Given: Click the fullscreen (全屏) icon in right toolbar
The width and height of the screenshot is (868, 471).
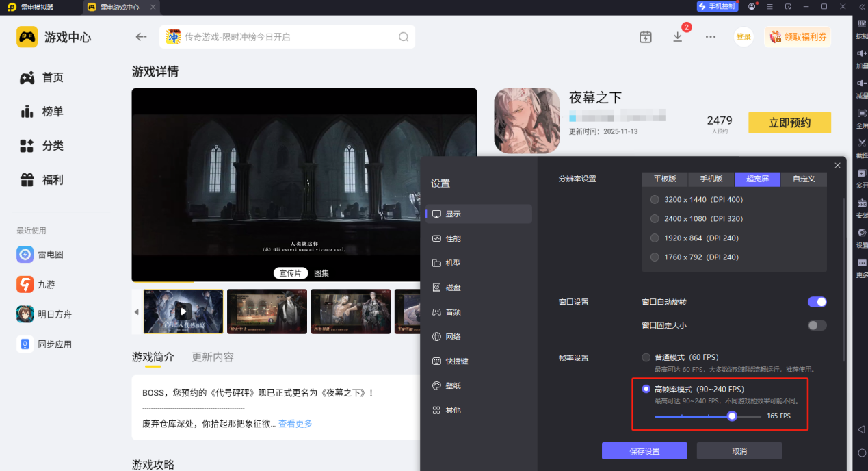Looking at the screenshot, I should point(860,113).
